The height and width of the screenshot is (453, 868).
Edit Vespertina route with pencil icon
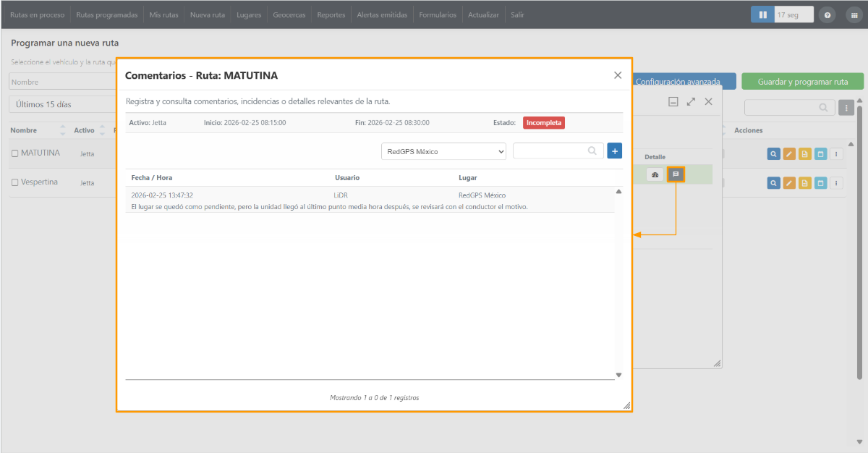coord(789,182)
